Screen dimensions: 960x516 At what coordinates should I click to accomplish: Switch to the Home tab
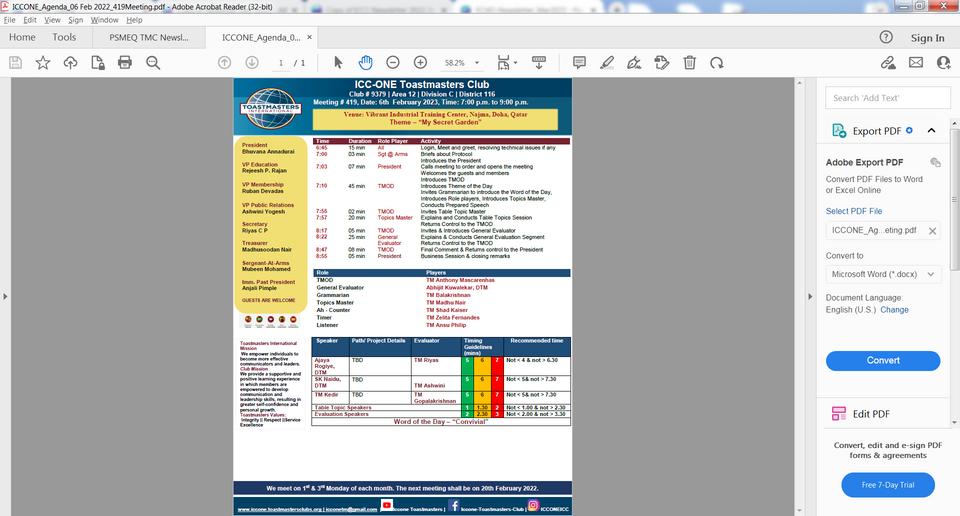22,37
